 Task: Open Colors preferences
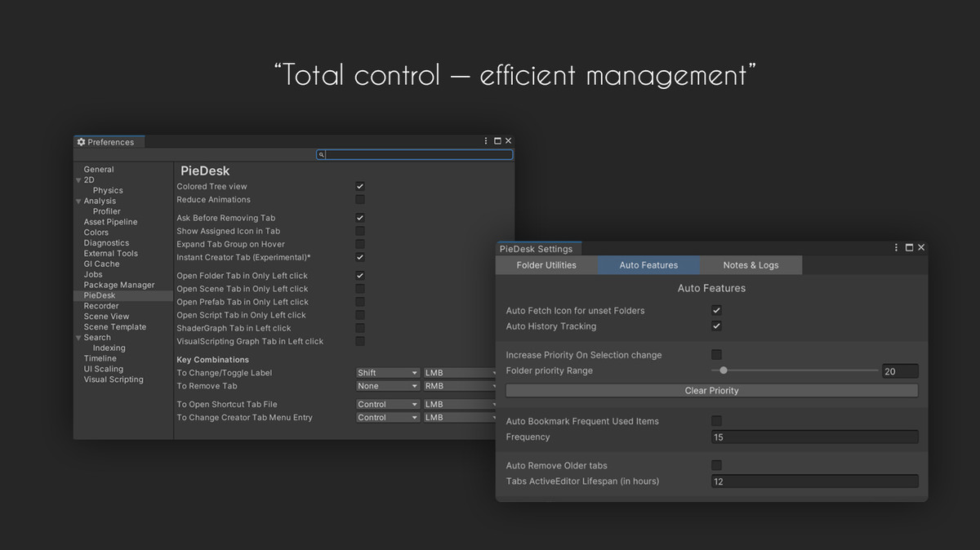pyautogui.click(x=96, y=233)
